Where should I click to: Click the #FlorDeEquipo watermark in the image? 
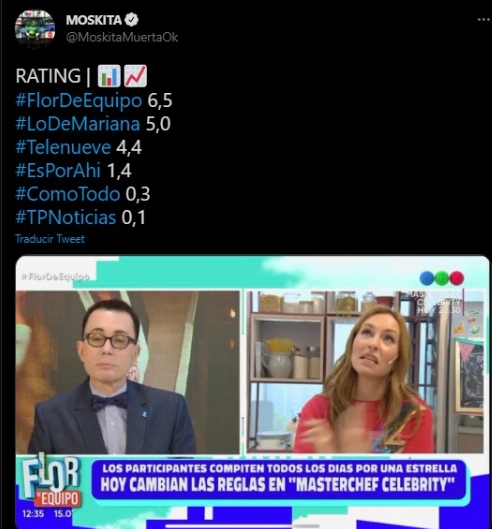(56, 277)
